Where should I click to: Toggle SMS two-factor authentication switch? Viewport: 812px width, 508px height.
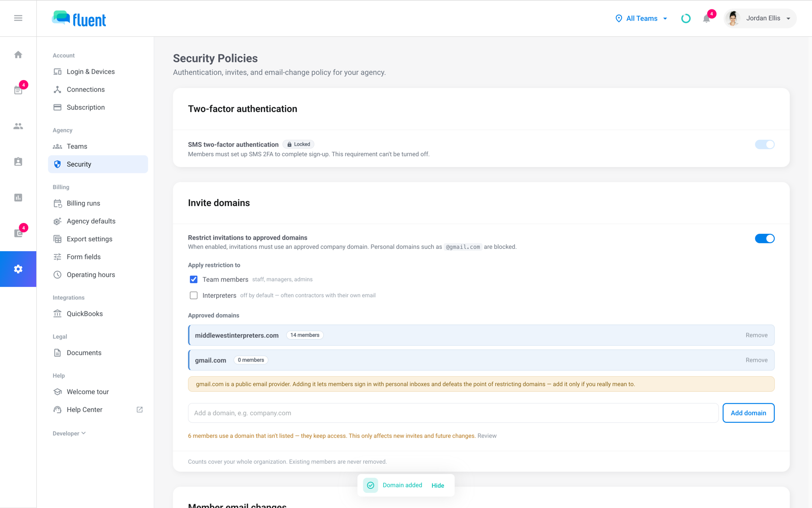click(x=765, y=144)
